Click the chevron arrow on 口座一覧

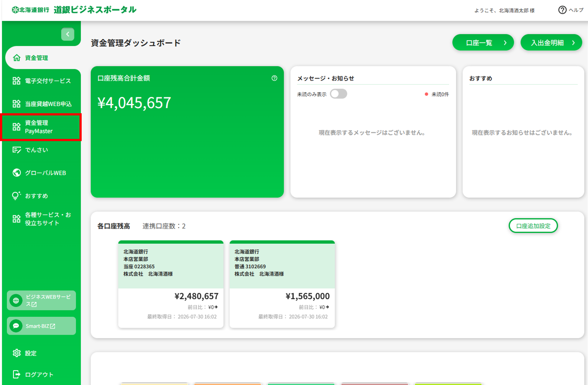[505, 42]
